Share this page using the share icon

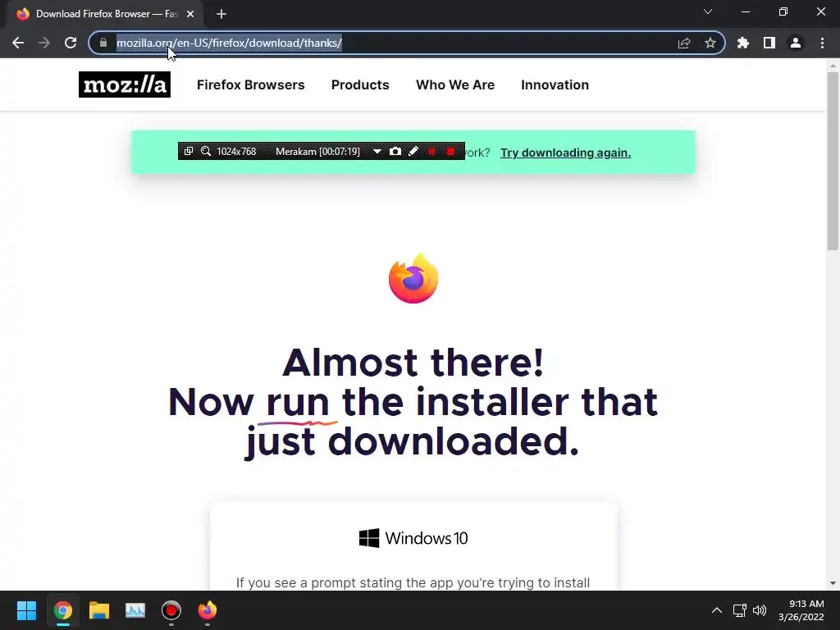click(684, 43)
